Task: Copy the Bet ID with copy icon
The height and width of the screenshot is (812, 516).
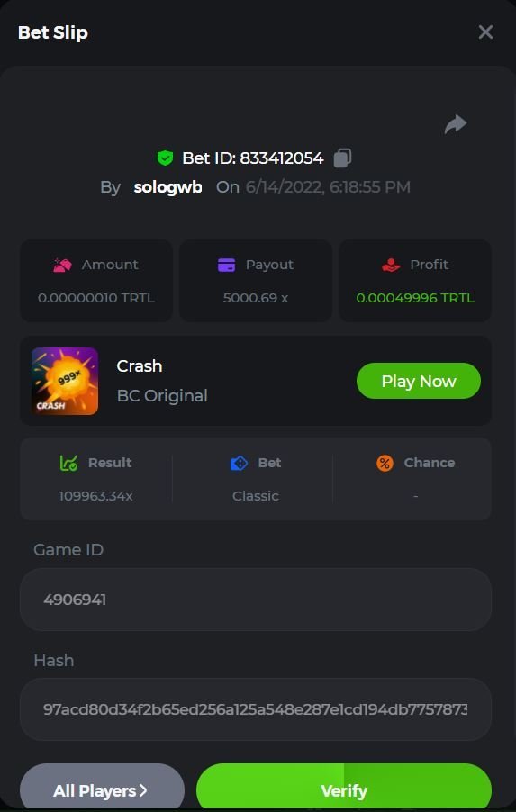Action: pos(342,158)
